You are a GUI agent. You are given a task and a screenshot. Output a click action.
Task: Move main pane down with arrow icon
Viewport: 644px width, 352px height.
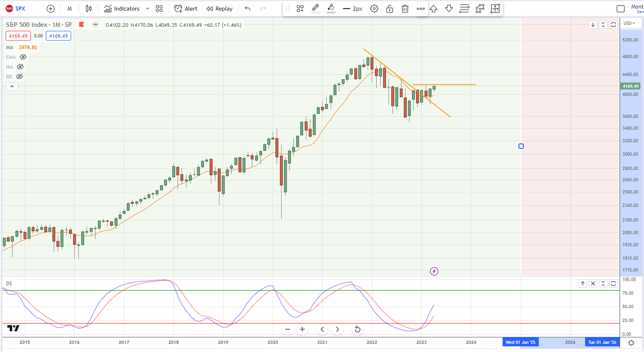click(x=593, y=25)
